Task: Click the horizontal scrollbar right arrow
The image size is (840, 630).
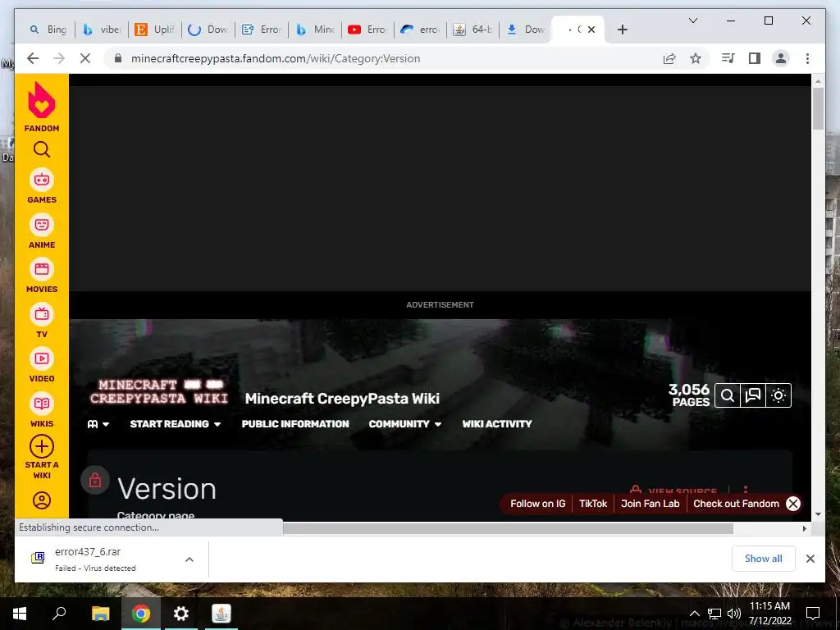Action: pos(804,529)
